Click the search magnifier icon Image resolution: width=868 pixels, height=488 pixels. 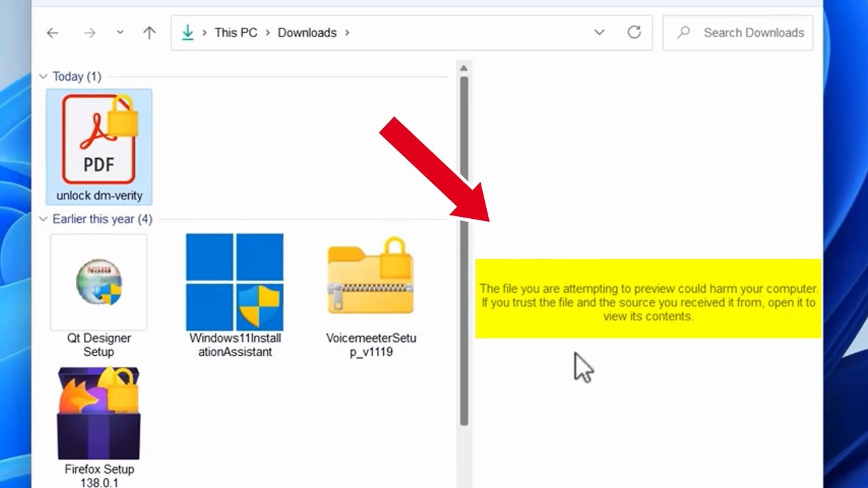tap(684, 33)
